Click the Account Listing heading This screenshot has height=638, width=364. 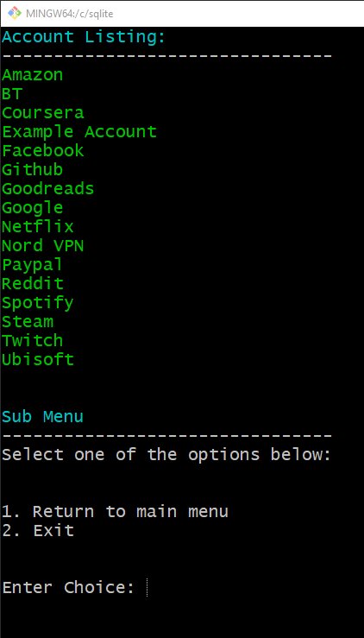[85, 37]
